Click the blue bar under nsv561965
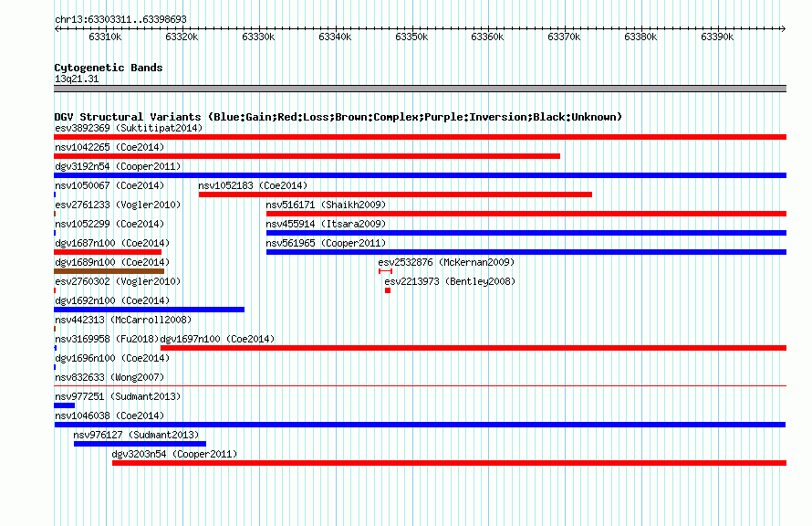 [x=526, y=252]
